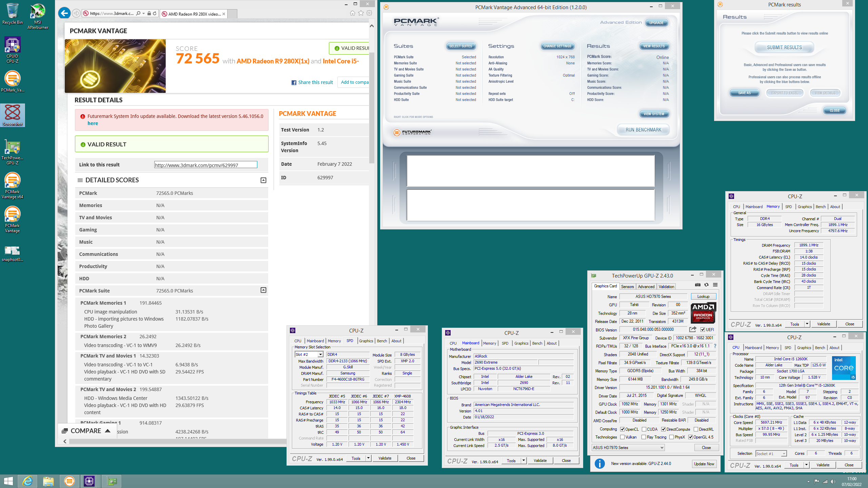The image size is (868, 488).
Task: Share GPU-Z BIOS export icon
Action: 693,329
